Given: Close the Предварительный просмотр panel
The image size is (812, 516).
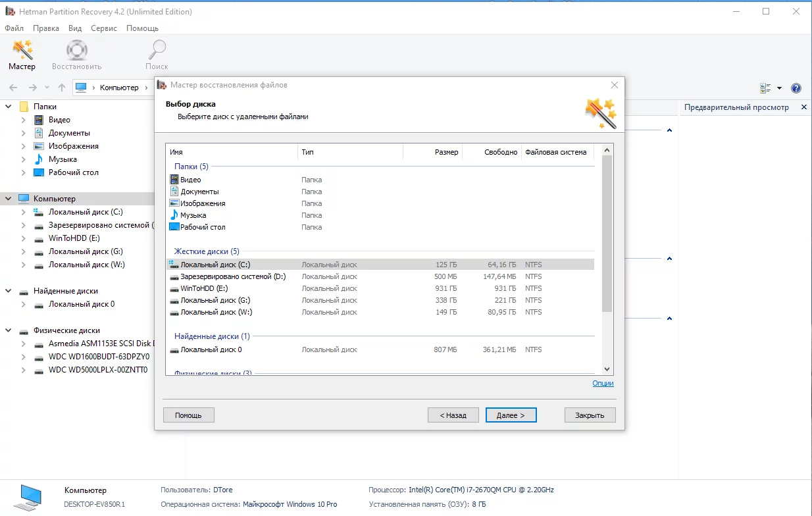Looking at the screenshot, I should click(x=803, y=107).
